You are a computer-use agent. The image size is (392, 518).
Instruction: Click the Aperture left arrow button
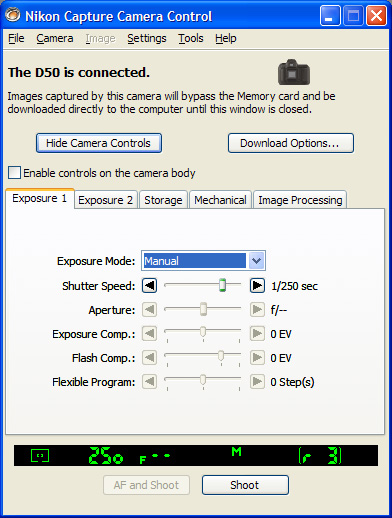tap(149, 310)
